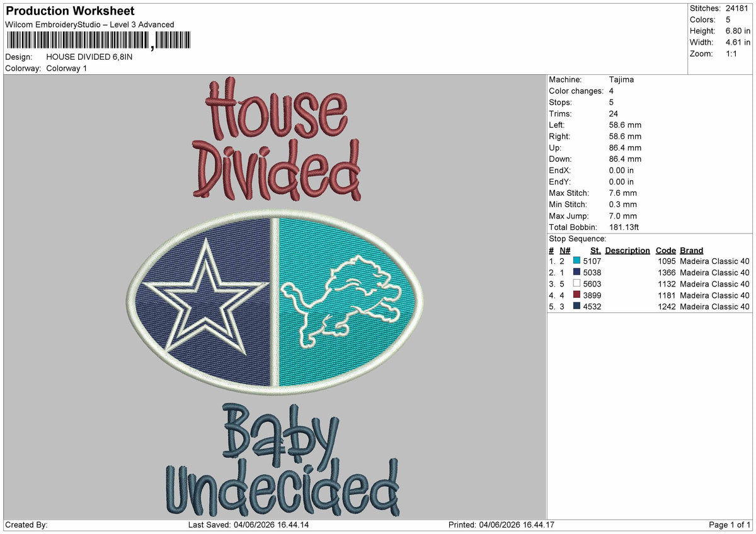Click the 'St.' column header
This screenshot has height=534, width=756.
tap(595, 251)
